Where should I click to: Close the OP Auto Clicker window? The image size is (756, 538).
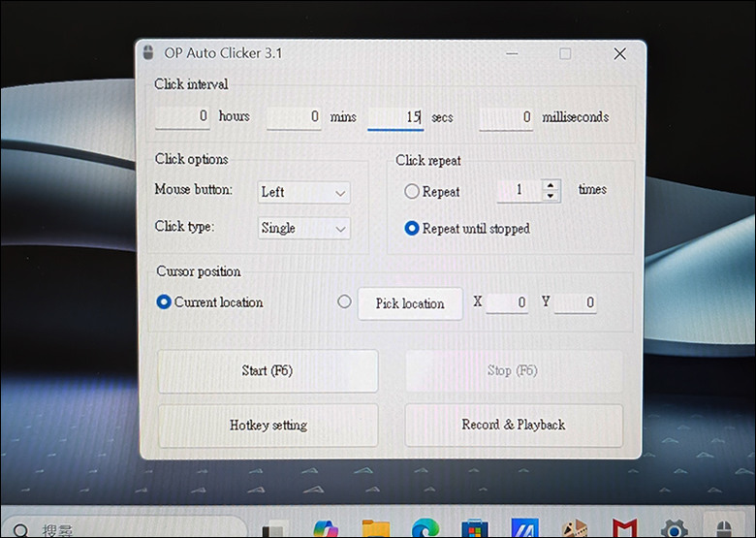[620, 53]
